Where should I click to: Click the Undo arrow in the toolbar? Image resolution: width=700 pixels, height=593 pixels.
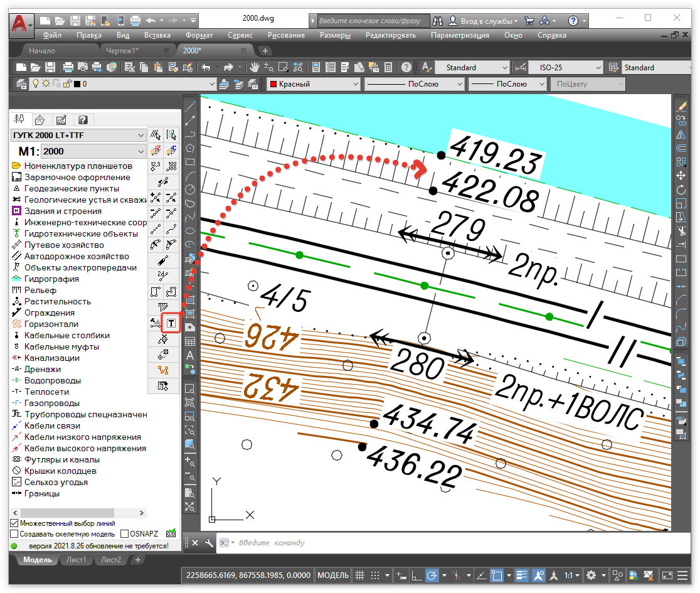206,67
